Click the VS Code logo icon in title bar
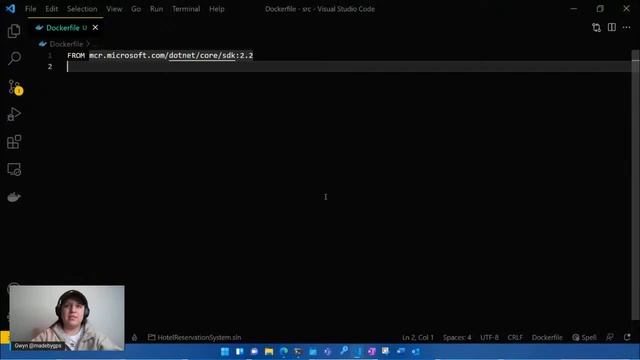The image size is (640, 360). [11, 9]
